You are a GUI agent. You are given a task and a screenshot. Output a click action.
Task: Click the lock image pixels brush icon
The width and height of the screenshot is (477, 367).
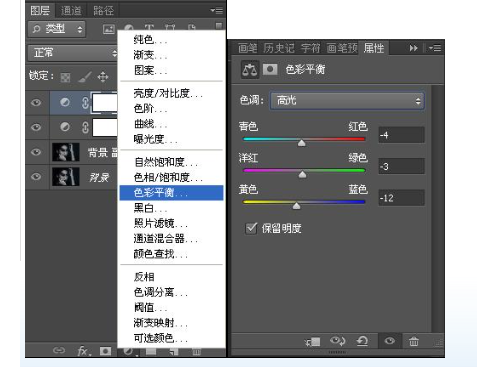[84, 77]
